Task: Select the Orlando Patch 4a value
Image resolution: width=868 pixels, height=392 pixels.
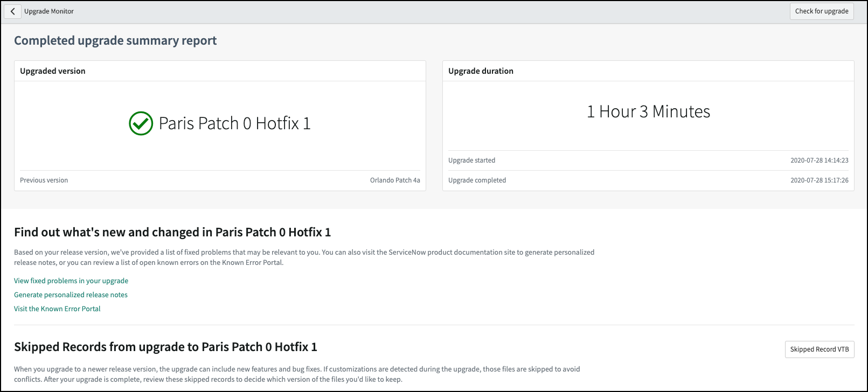Action: 395,180
